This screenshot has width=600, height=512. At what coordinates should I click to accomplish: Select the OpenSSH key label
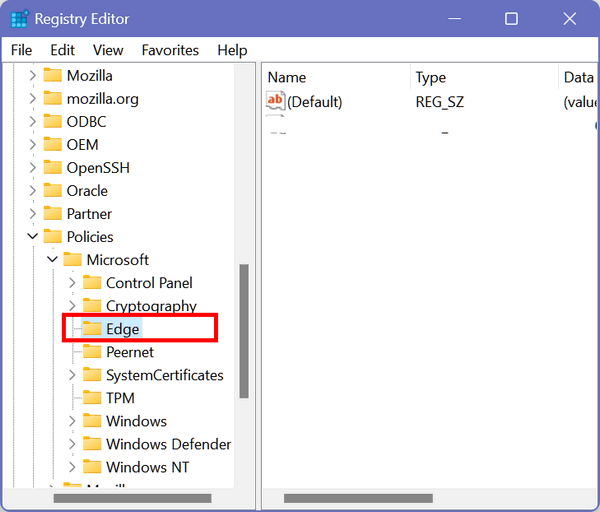tap(98, 168)
